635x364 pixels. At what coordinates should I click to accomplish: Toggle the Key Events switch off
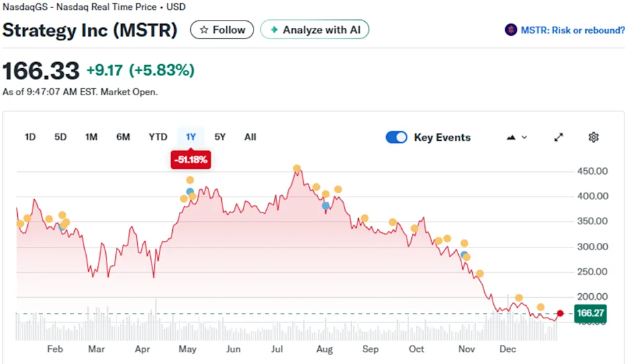click(397, 137)
